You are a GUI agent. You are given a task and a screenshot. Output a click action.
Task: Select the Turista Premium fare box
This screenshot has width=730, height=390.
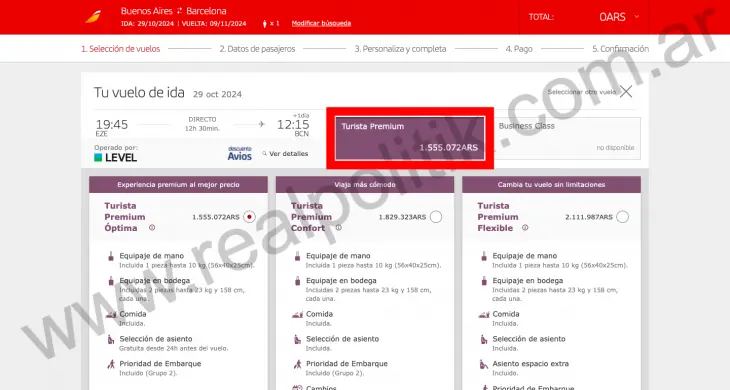click(410, 138)
